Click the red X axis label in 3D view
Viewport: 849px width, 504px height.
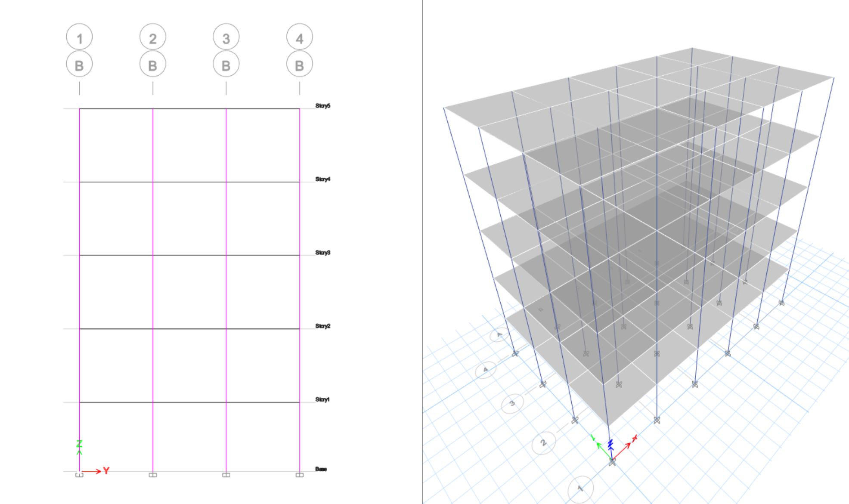tap(634, 438)
